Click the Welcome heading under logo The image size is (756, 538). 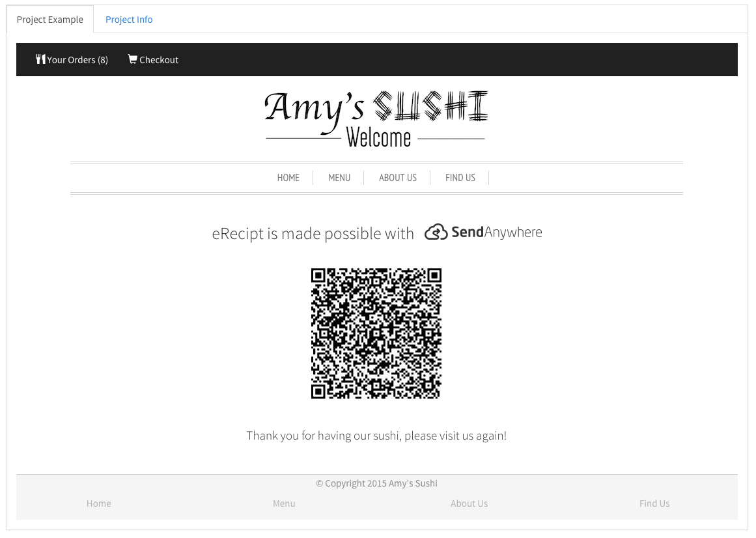378,138
